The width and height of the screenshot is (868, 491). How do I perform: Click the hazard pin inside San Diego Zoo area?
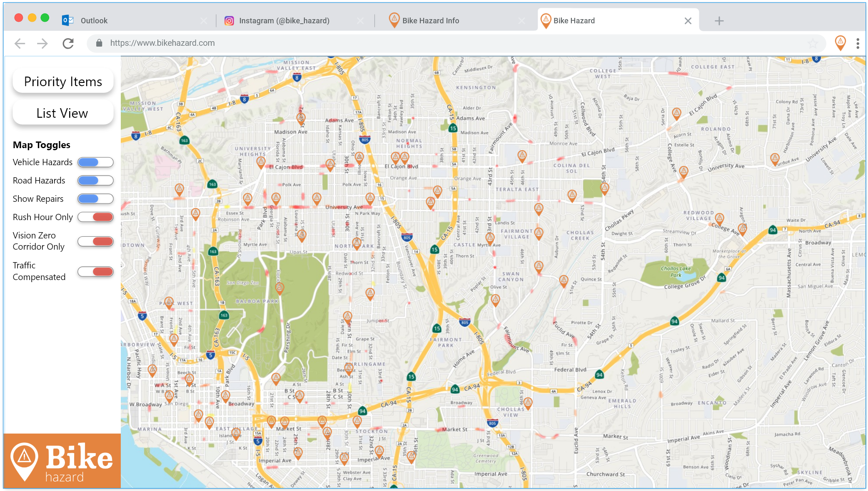(280, 288)
